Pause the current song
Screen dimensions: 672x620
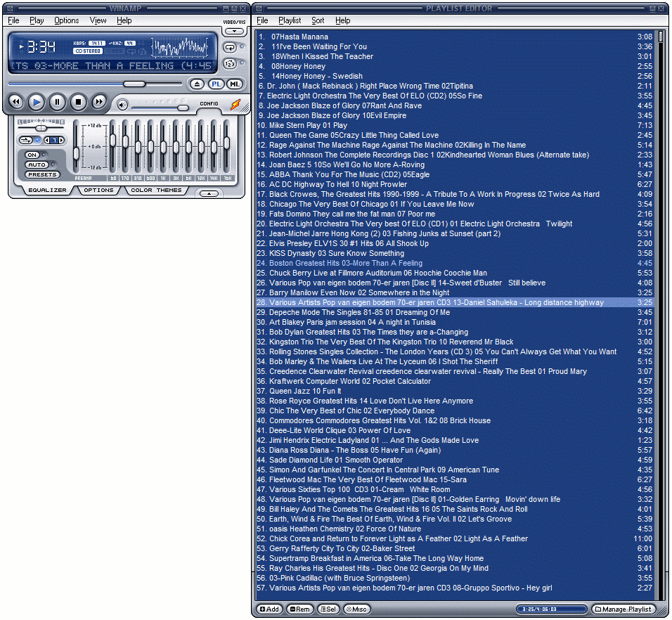(57, 102)
